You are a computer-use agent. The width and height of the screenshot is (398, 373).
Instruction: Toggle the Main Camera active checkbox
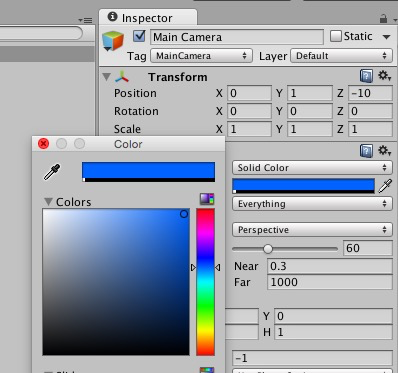point(139,36)
